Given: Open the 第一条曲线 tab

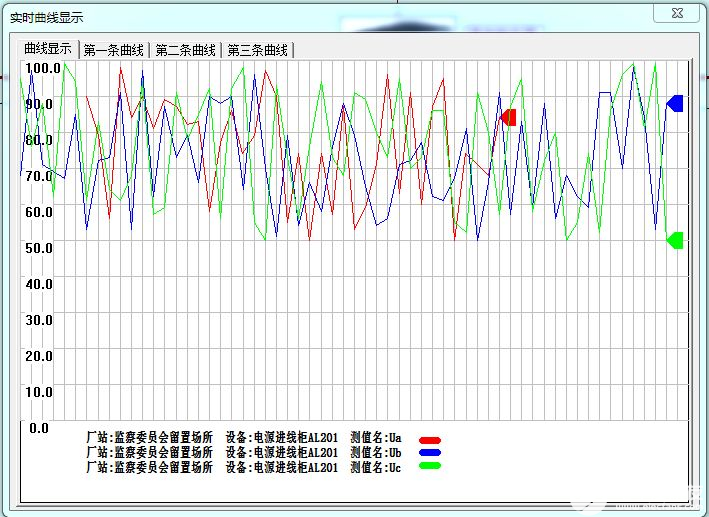Looking at the screenshot, I should [x=114, y=50].
